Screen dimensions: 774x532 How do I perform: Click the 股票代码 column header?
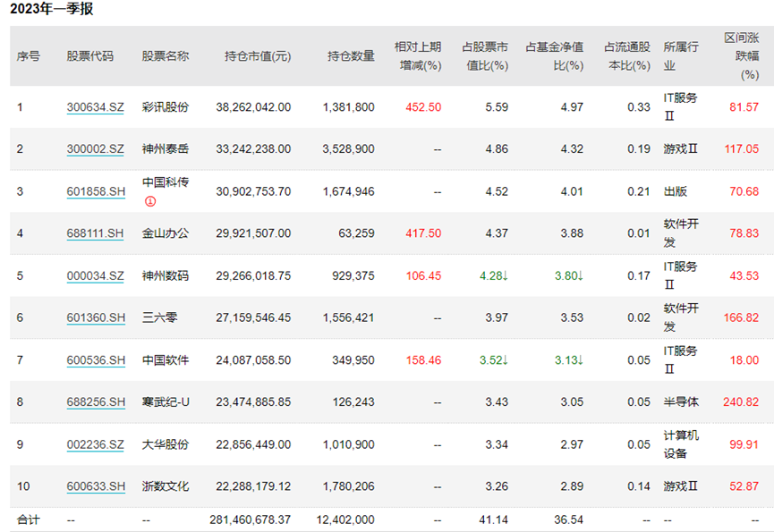pyautogui.click(x=89, y=56)
